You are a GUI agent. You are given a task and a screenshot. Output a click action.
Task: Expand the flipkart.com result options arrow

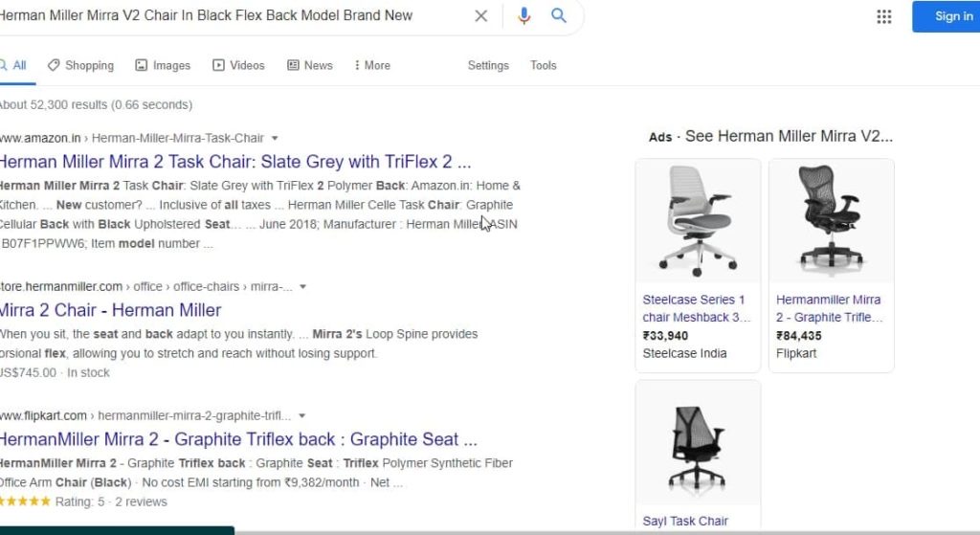coord(301,416)
